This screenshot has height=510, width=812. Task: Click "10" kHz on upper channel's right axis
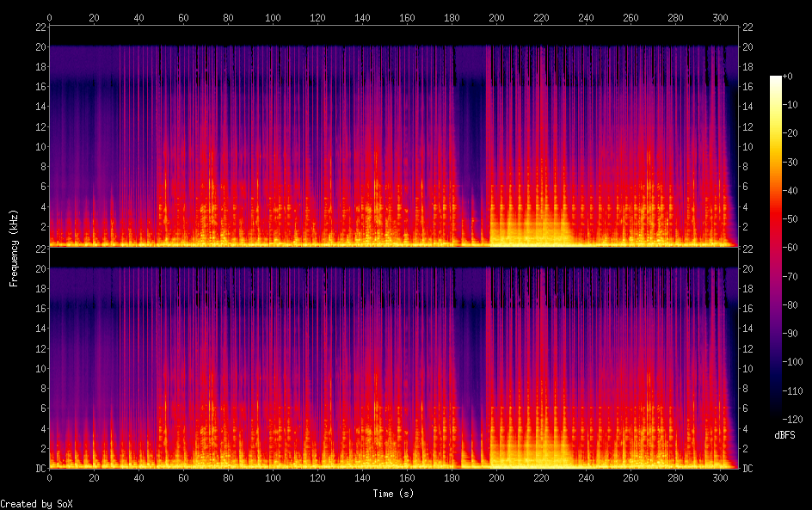[747, 147]
